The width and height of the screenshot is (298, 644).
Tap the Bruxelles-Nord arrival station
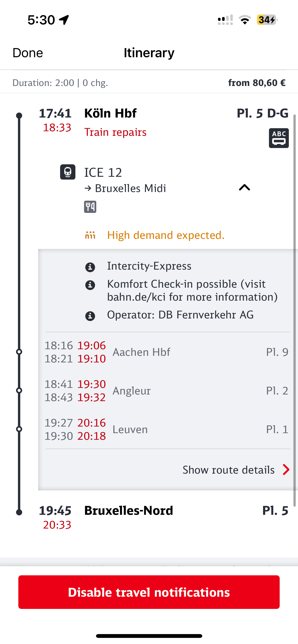[x=129, y=511]
